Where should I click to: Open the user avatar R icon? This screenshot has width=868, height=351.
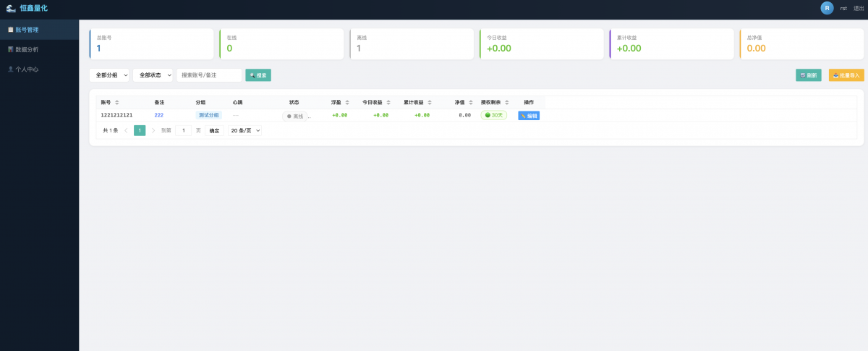[827, 8]
